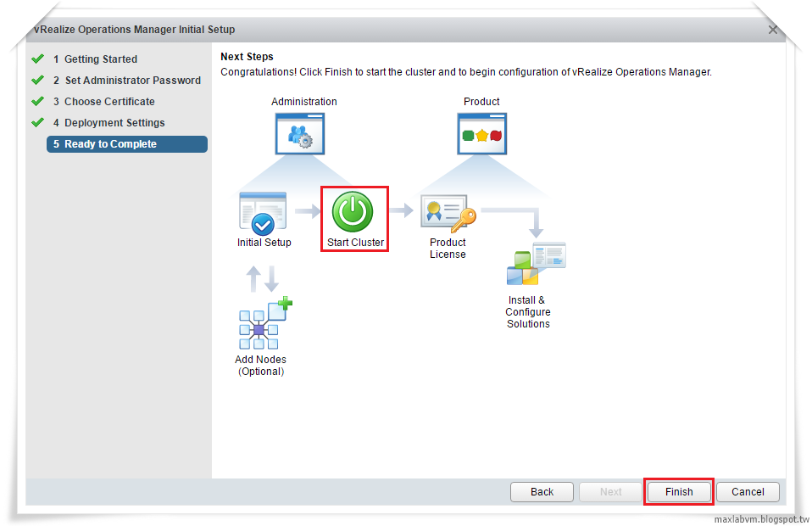
Task: Click the Start Cluster label
Action: (x=355, y=243)
